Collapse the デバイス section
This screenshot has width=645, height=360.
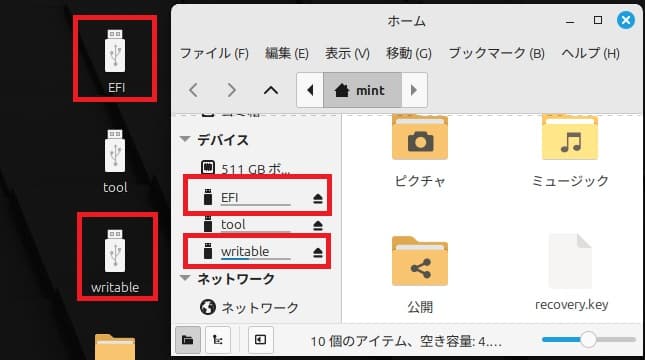185,139
